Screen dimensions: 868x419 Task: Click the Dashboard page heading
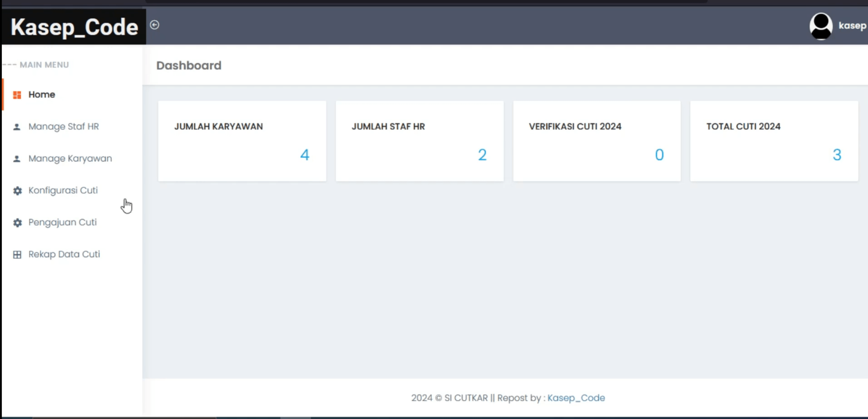pos(189,65)
